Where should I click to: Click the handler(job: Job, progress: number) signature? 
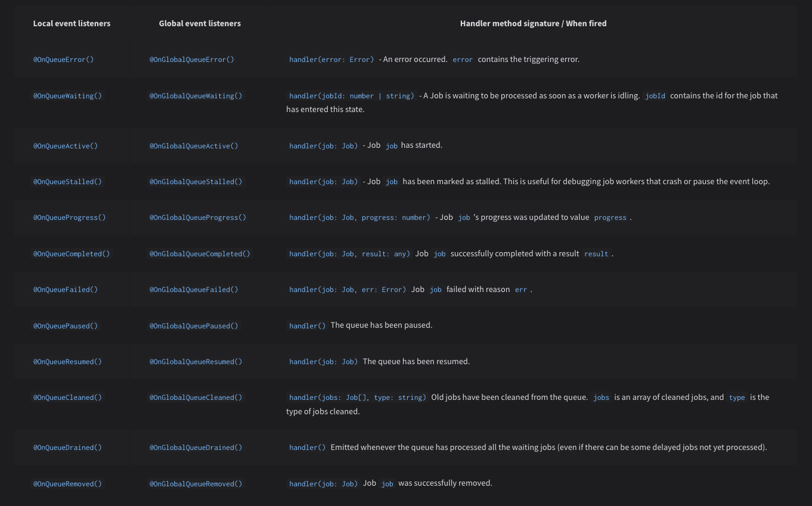tap(359, 218)
